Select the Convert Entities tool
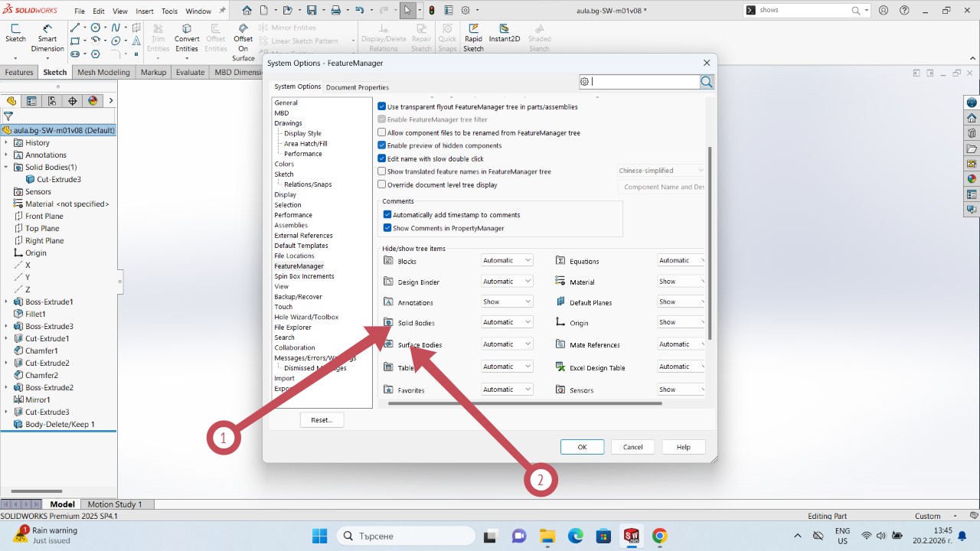Image resolution: width=980 pixels, height=551 pixels. [187, 29]
